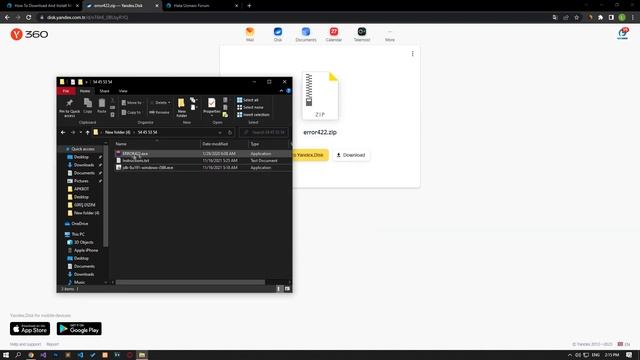Open Yandex Mail service icon
Screen dimensions: 640x360
(x=250, y=34)
